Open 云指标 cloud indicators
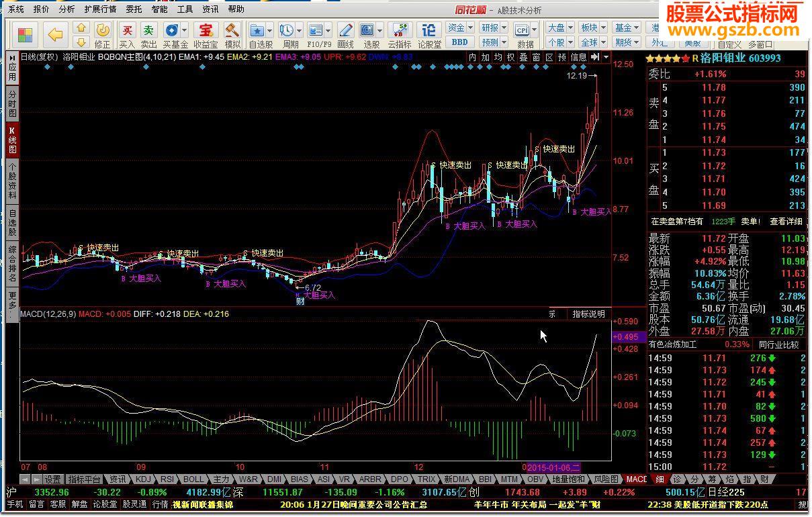 click(400, 35)
